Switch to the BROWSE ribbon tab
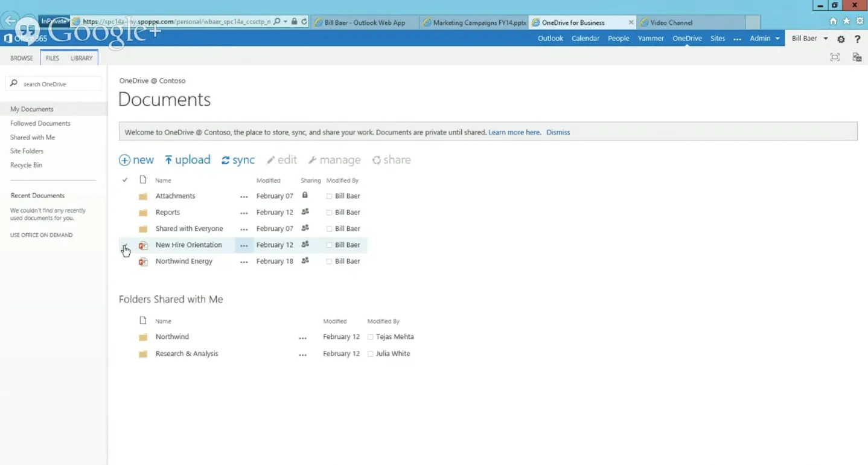The height and width of the screenshot is (465, 868). coord(22,58)
